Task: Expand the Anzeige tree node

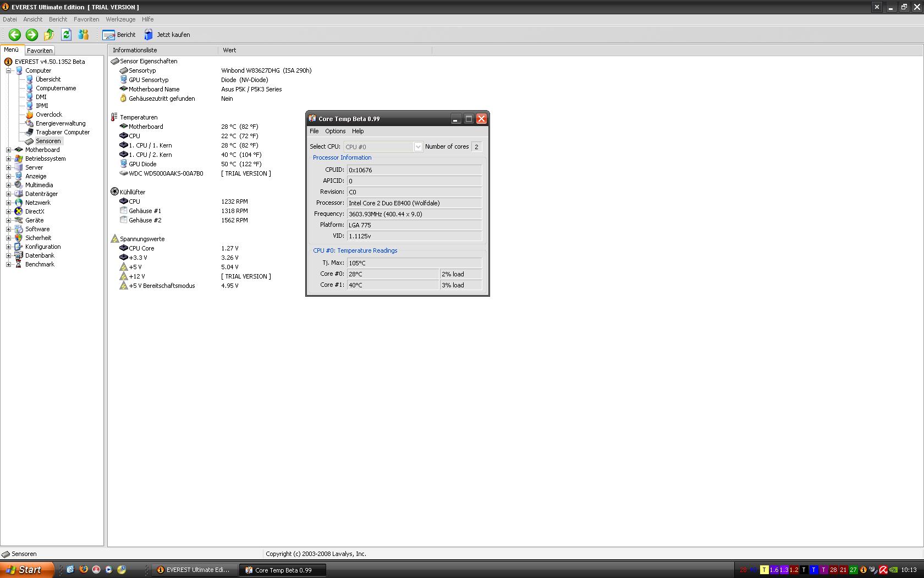Action: (x=8, y=176)
